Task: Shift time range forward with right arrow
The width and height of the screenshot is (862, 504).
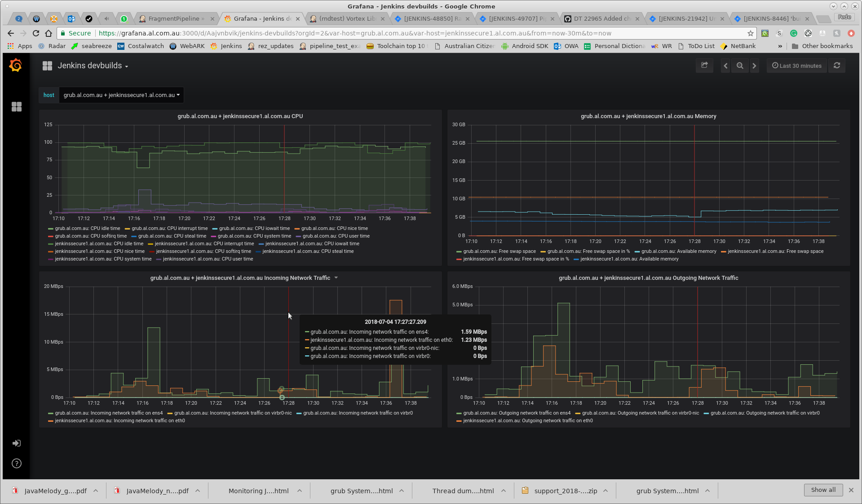Action: point(754,66)
